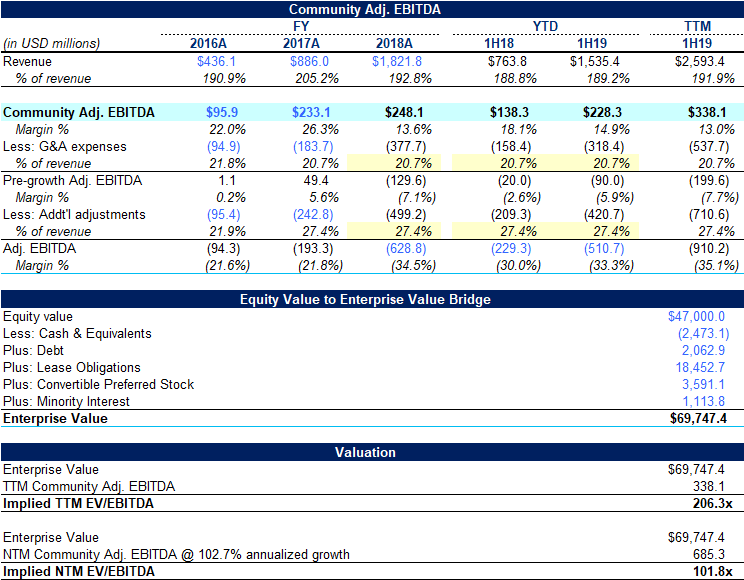Select additional adjustments value (95.4)
The width and height of the screenshot is (744, 580).
(223, 215)
